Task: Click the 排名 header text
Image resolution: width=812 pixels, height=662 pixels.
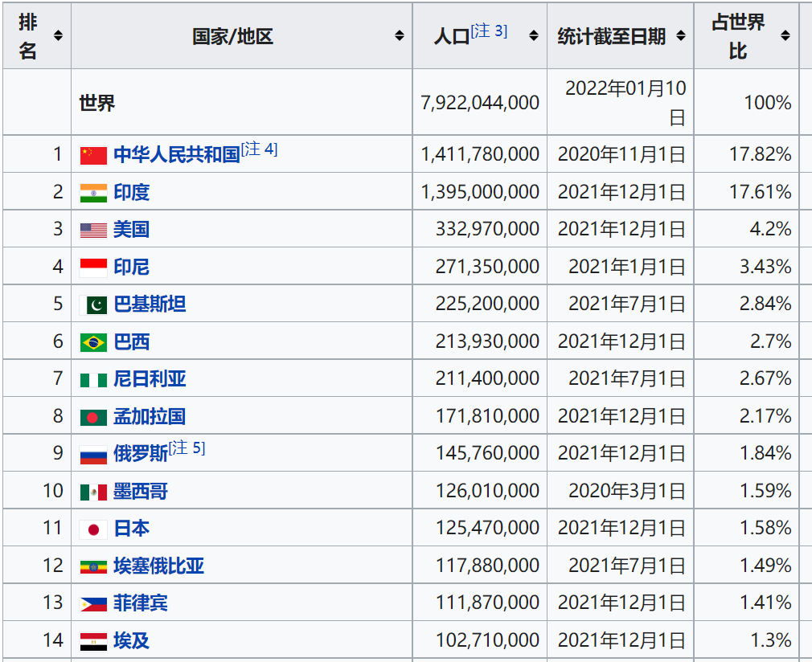Action: pos(27,36)
